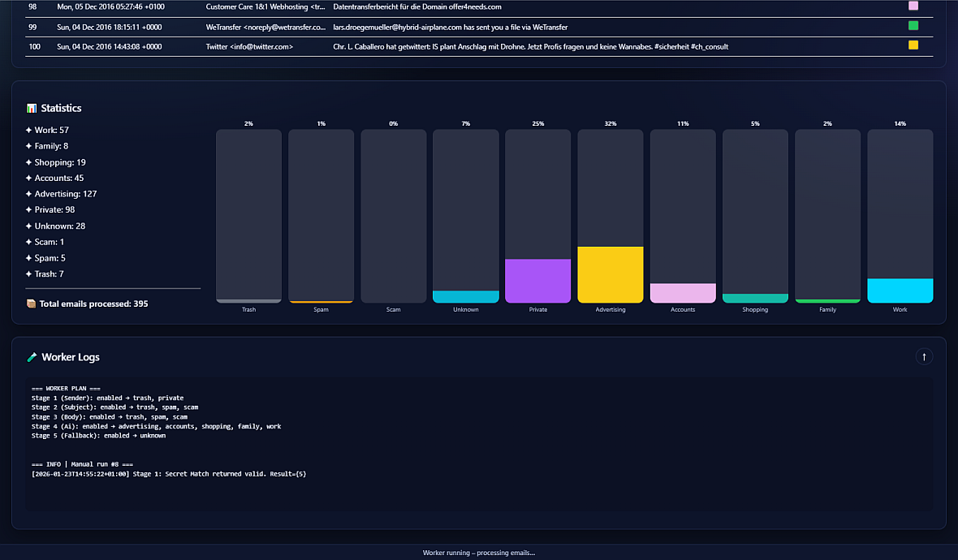Select the Advertising bar in the chart
This screenshot has width=958, height=560.
click(611, 274)
